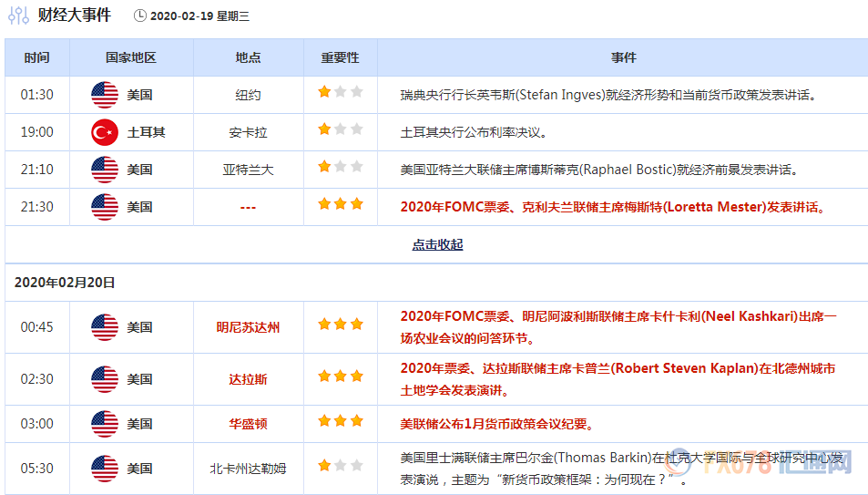Collapse the list with 点击收起
Image resolution: width=868 pixels, height=495 pixels.
coord(437,245)
